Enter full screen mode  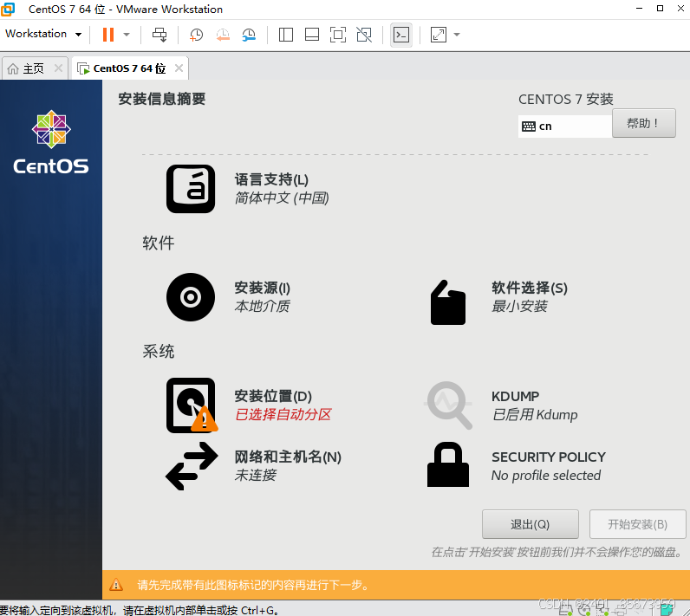click(x=338, y=35)
